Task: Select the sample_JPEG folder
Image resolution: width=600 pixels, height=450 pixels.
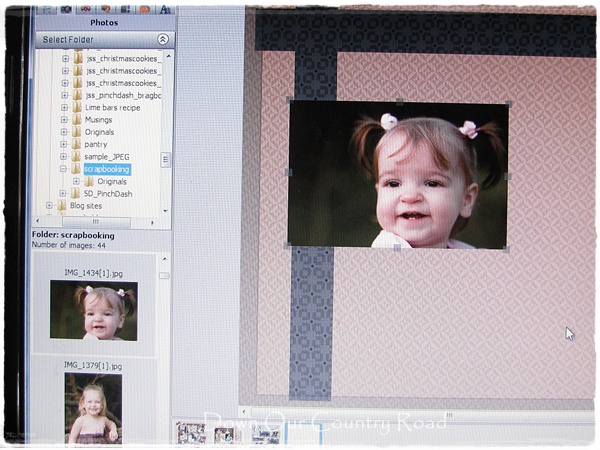Action: point(107,157)
